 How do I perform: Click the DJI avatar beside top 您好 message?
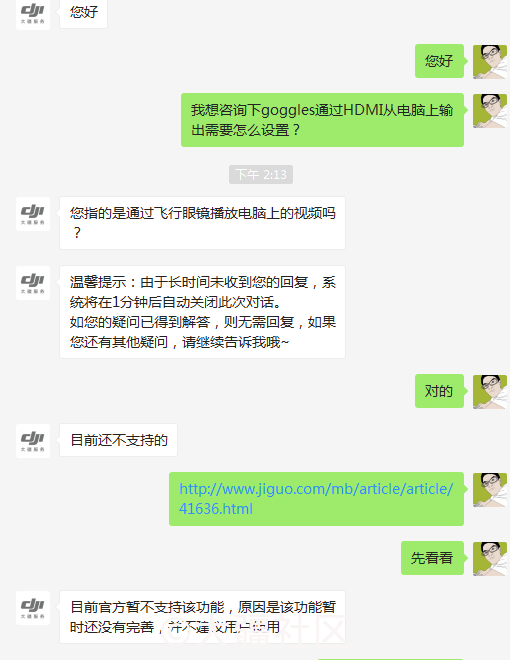33,13
